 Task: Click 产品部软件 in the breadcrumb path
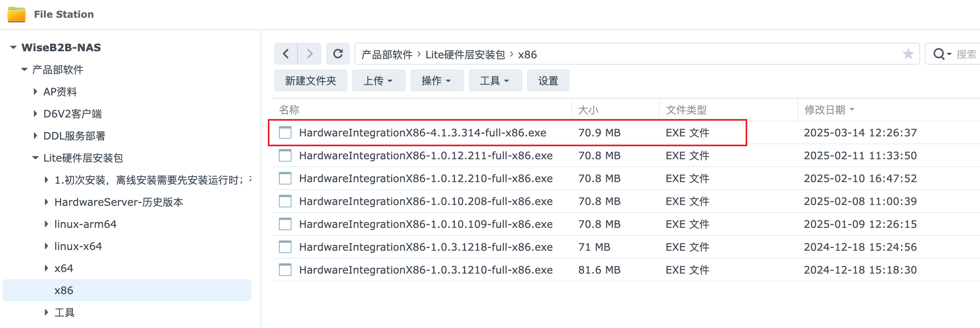point(387,54)
